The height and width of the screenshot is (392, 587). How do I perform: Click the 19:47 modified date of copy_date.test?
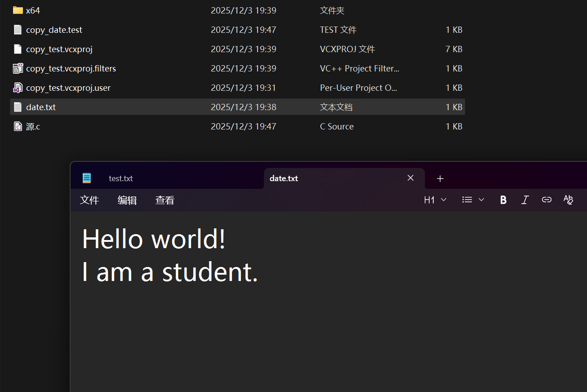[x=244, y=30]
